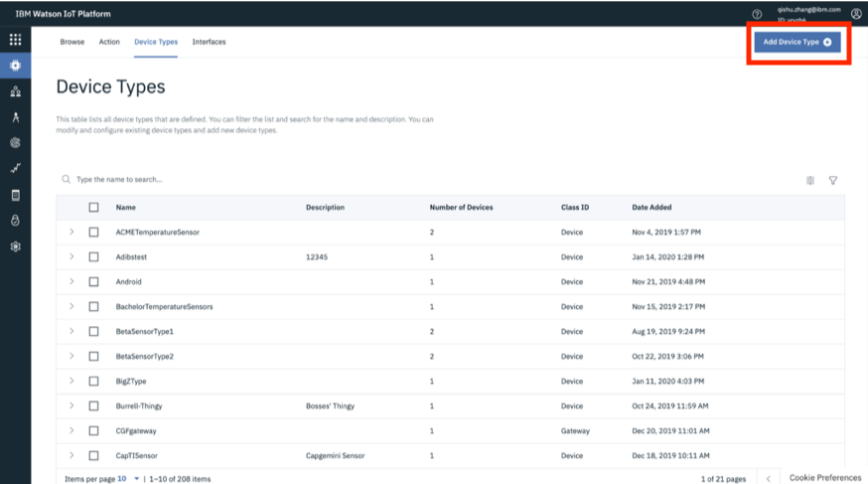The height and width of the screenshot is (484, 868).
Task: Open the Usage chart icon in sidebar
Action: click(16, 168)
